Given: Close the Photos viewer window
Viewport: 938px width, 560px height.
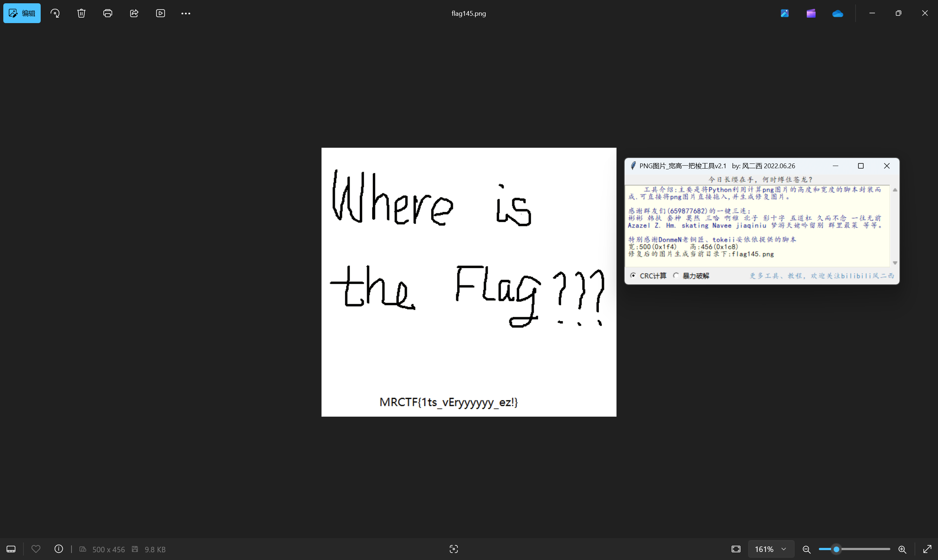Looking at the screenshot, I should [925, 13].
